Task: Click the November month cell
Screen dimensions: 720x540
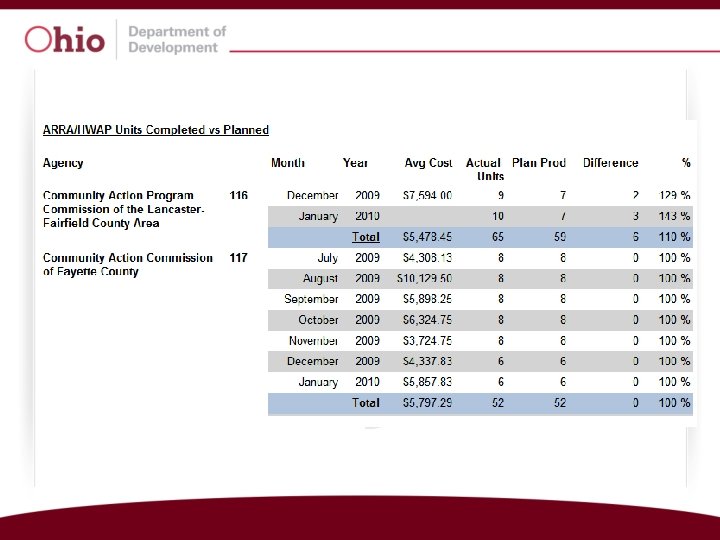Action: pos(313,341)
